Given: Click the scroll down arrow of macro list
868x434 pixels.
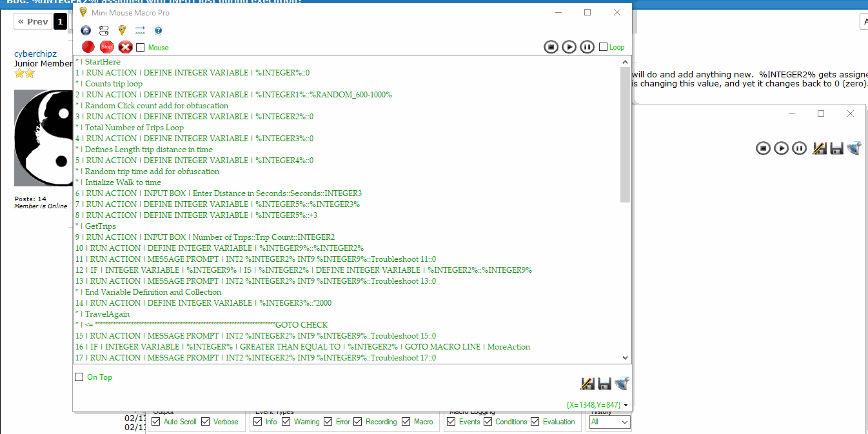Looking at the screenshot, I should click(625, 357).
